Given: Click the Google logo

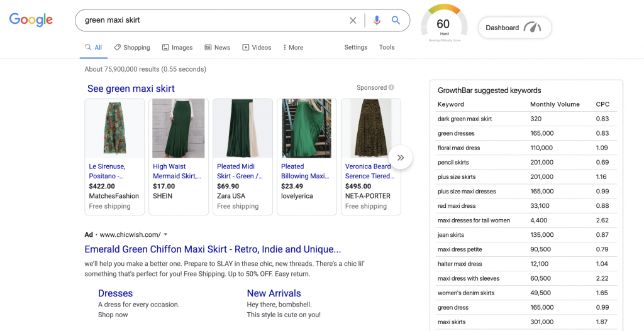Looking at the screenshot, I should (31, 19).
